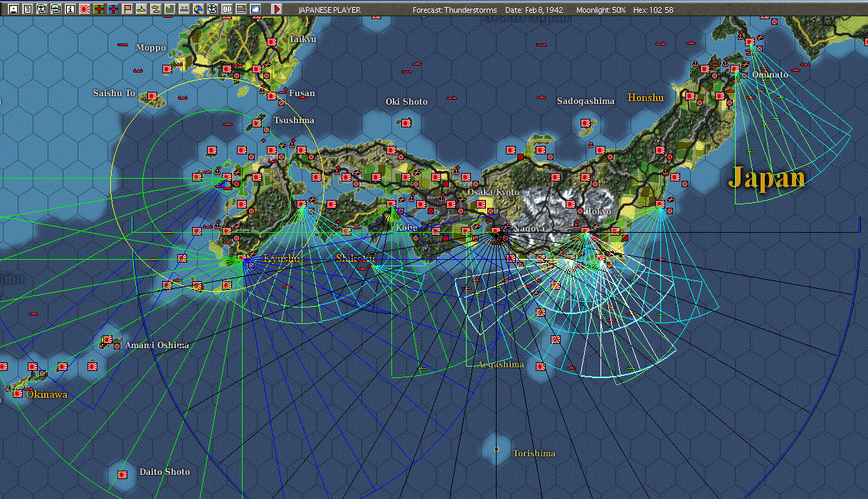Screen dimensions: 868x499
Task: Select the Sadogashima base flag
Action: pyautogui.click(x=586, y=122)
